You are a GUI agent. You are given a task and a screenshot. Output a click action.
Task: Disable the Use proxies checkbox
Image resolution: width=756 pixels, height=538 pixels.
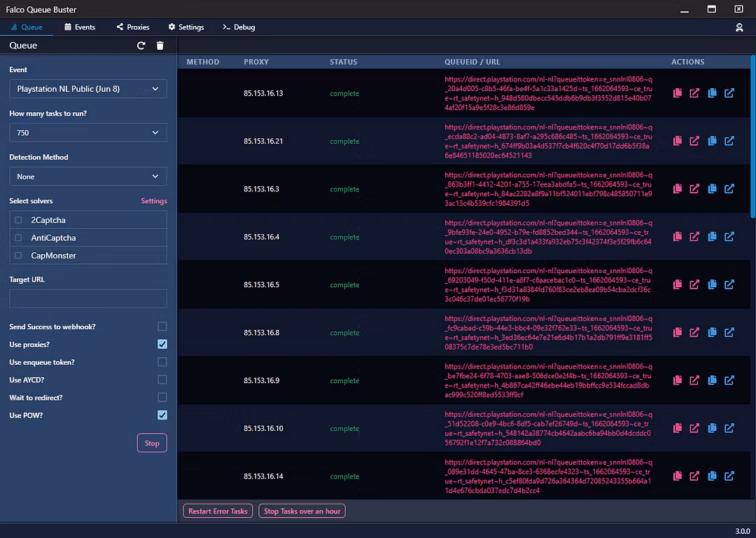[162, 345]
